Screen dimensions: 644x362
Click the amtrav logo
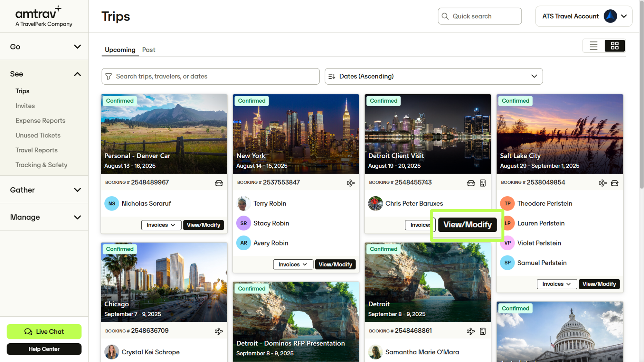point(43,16)
